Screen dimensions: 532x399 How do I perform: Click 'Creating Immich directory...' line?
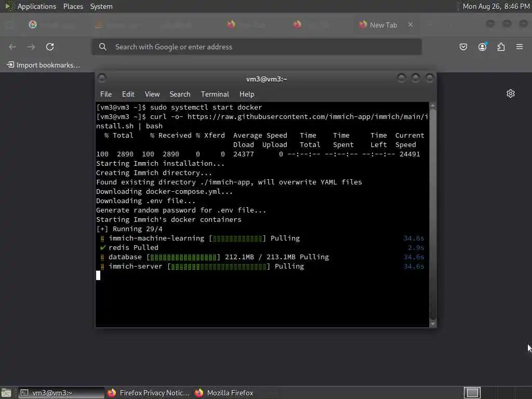154,172
